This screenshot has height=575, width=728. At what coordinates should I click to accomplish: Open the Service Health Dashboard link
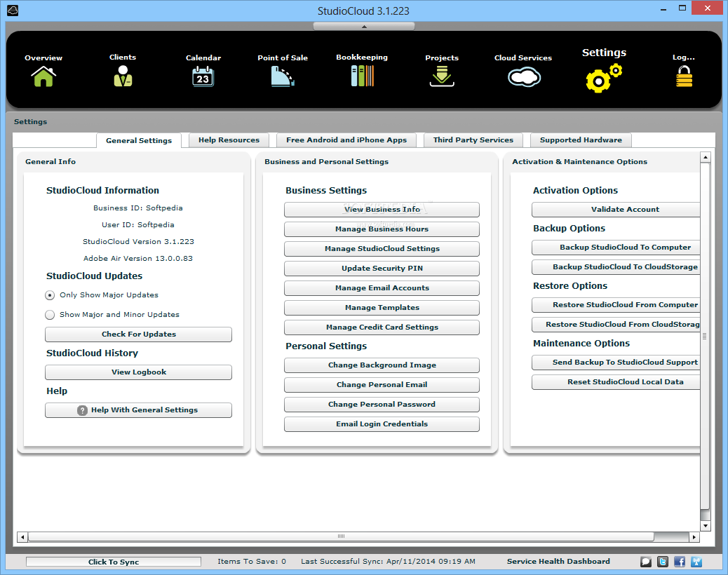tap(558, 562)
